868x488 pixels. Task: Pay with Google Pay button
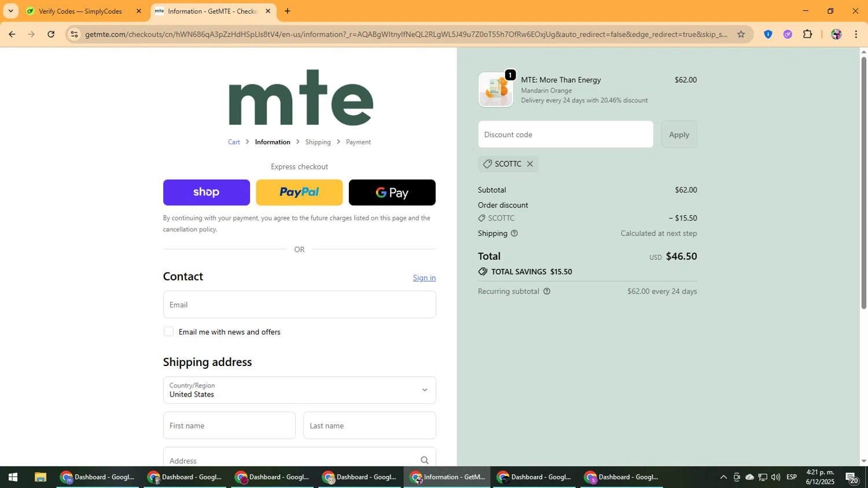(x=392, y=193)
